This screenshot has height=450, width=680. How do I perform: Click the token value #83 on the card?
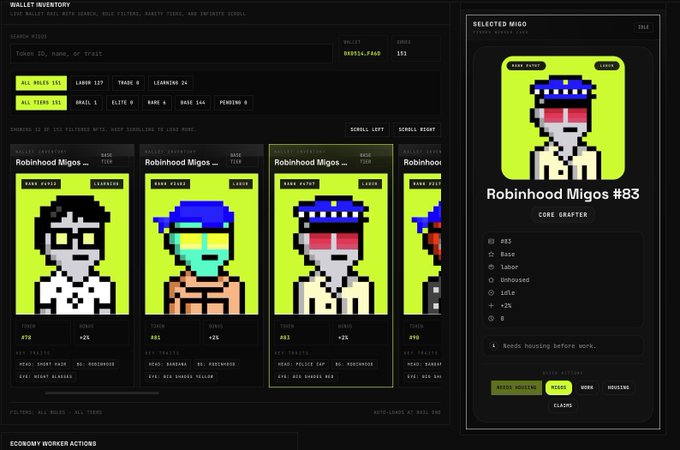click(x=284, y=338)
